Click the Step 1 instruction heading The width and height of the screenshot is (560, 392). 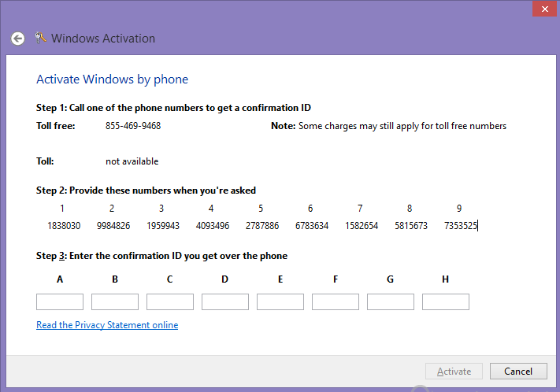[x=173, y=108]
